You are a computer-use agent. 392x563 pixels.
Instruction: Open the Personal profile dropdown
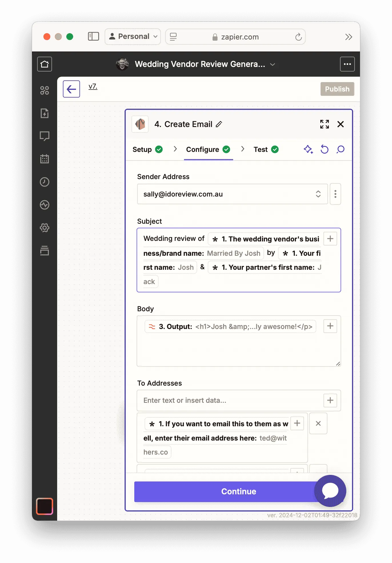click(133, 37)
